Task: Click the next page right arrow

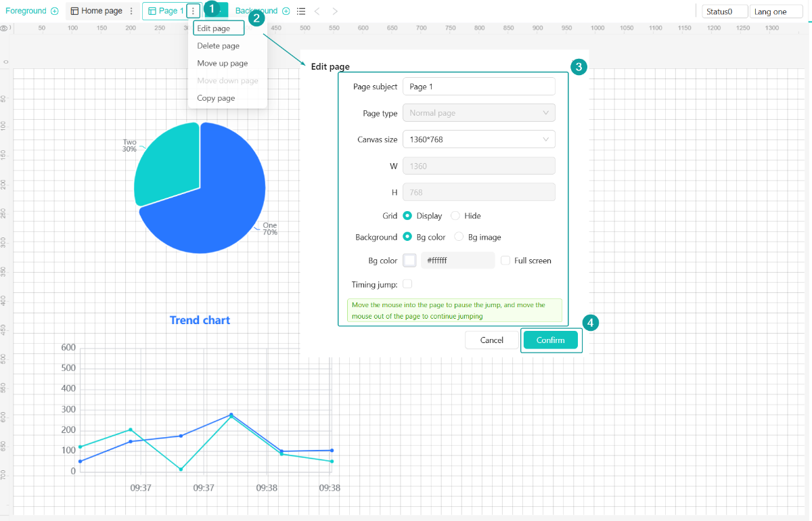Action: click(335, 12)
